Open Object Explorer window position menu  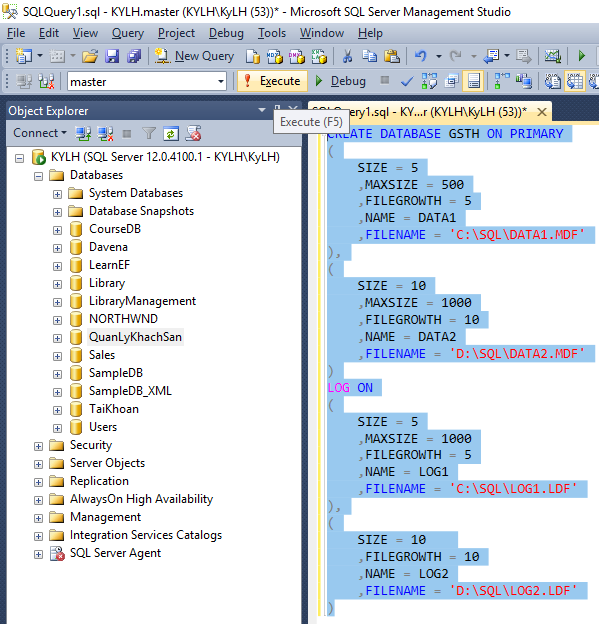pyautogui.click(x=261, y=110)
